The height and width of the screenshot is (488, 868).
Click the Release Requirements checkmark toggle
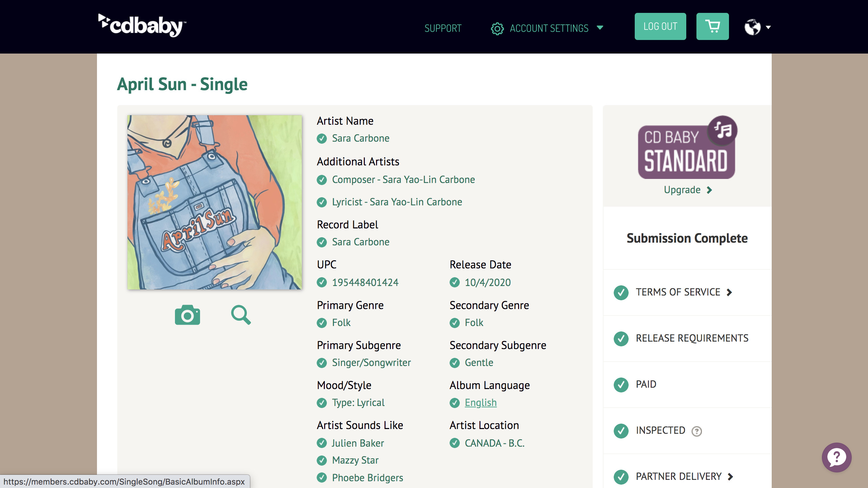tap(620, 338)
